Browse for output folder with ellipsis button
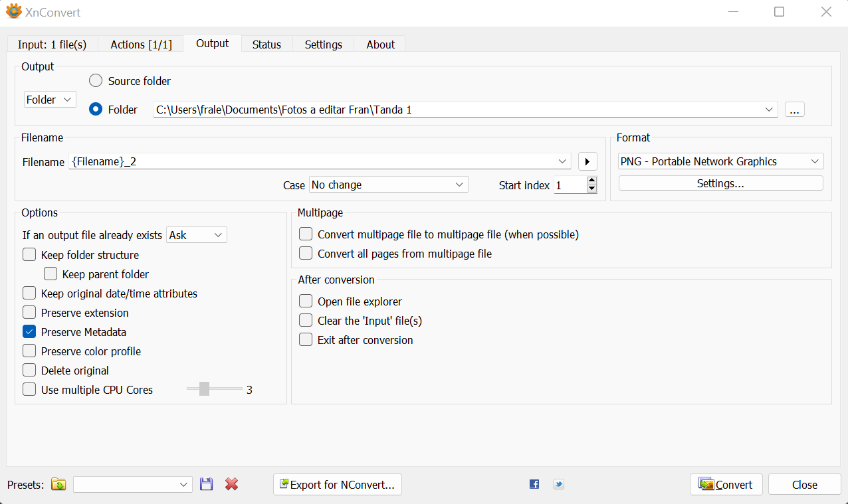This screenshot has height=504, width=848. pos(794,110)
